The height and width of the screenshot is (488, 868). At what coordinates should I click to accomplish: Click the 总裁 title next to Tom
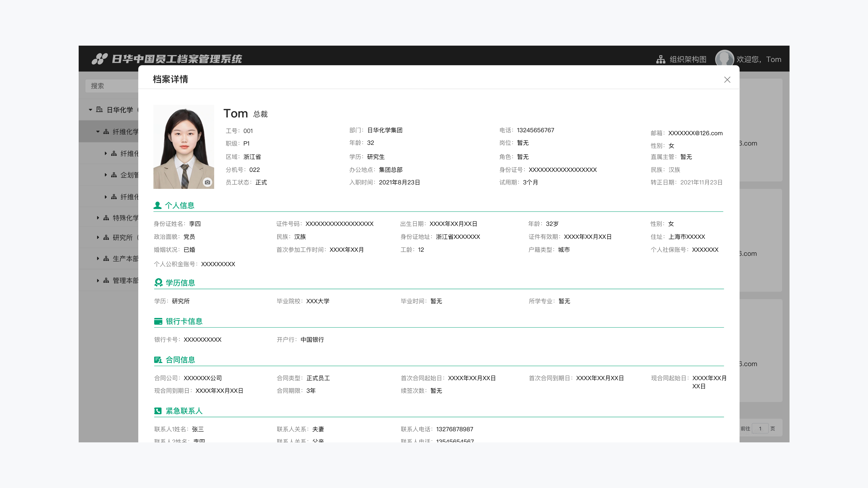(260, 114)
